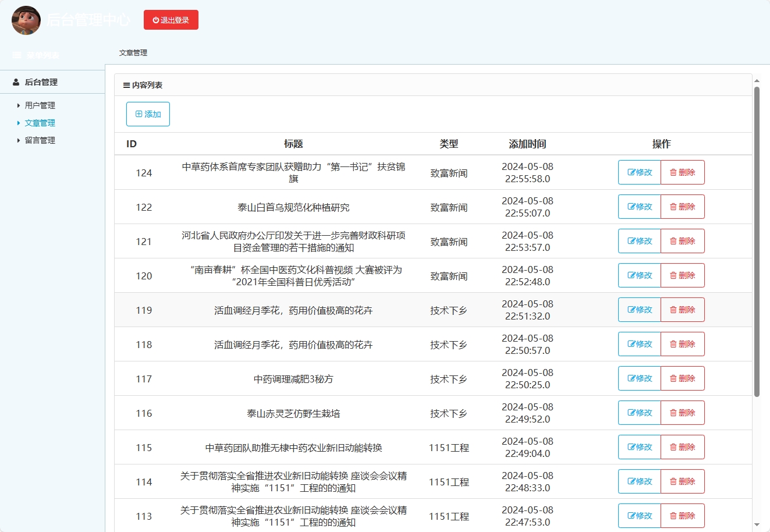Click the hamburger icon beside 菜单列表
The image size is (770, 532).
point(16,55)
